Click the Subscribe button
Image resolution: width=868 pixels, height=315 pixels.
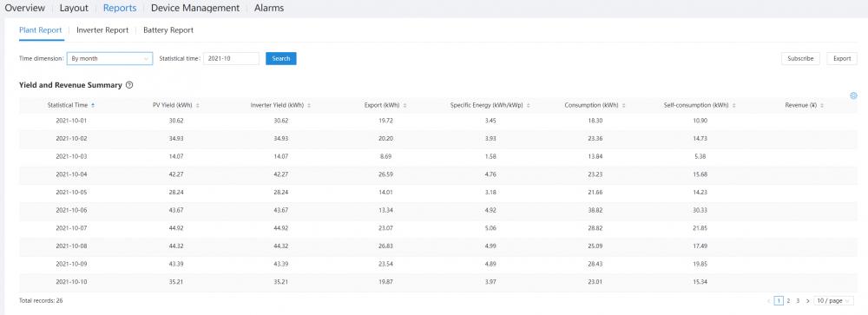click(x=800, y=58)
